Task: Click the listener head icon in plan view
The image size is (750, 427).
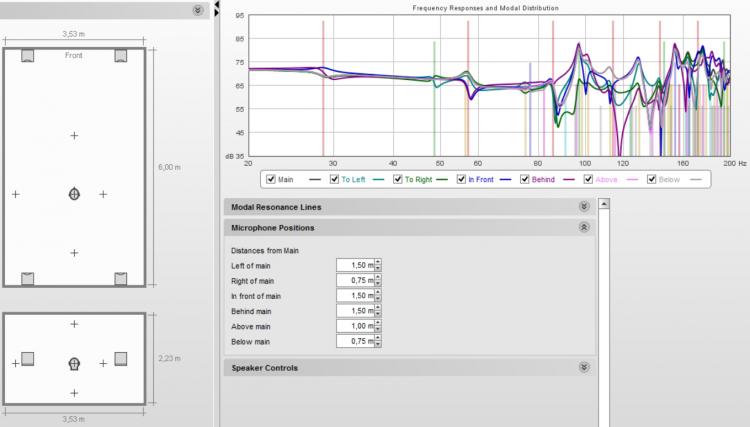Action: pyautogui.click(x=74, y=194)
